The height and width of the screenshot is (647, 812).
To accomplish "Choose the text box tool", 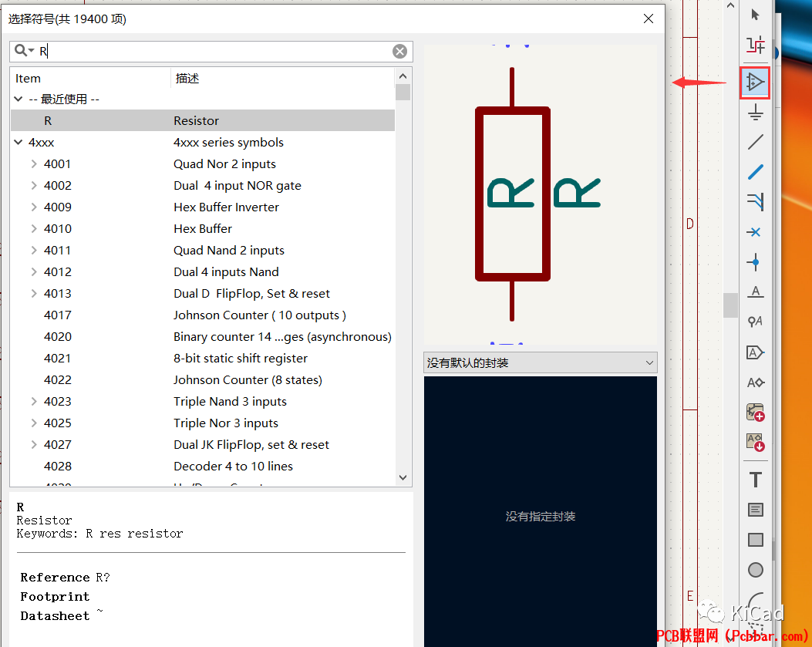I will [755, 510].
